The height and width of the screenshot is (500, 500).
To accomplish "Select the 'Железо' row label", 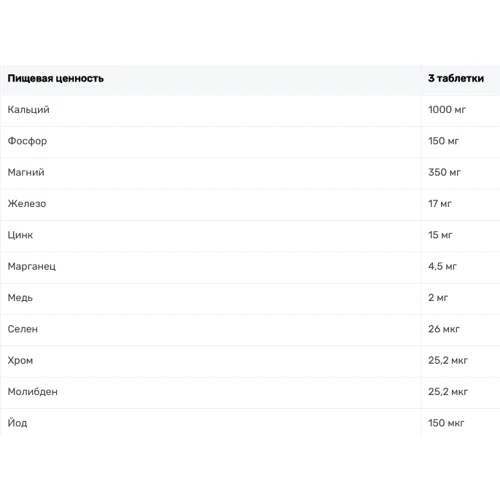I will 27,204.
